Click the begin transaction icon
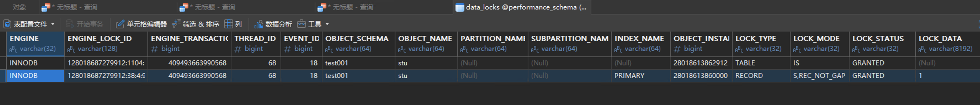The height and width of the screenshot is (105, 980). (69, 24)
